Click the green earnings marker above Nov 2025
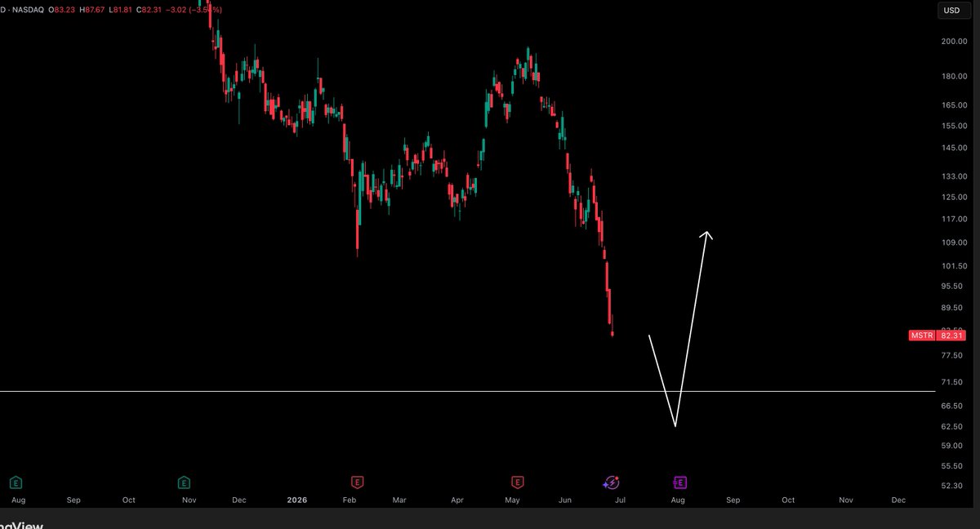The image size is (980, 529). (185, 482)
